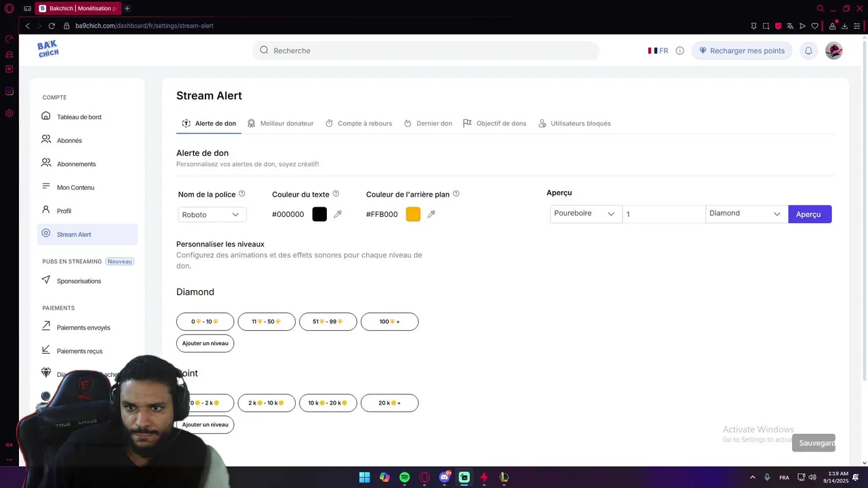The width and height of the screenshot is (868, 488).
Task: Click the help icon next to Couleur du texte
Action: [336, 194]
